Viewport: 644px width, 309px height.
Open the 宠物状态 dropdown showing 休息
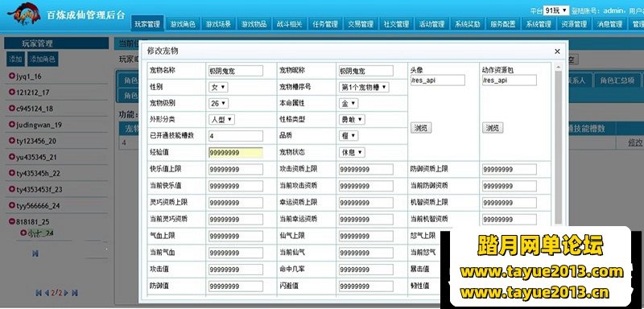[352, 152]
